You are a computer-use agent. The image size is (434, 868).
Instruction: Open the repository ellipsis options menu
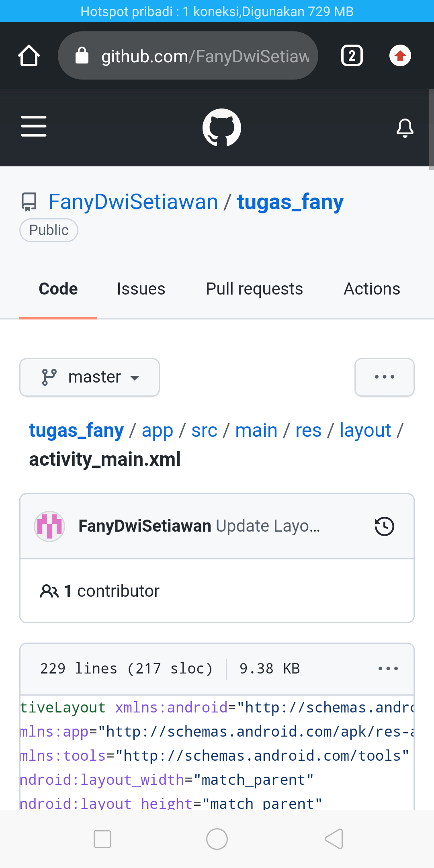[x=384, y=377]
